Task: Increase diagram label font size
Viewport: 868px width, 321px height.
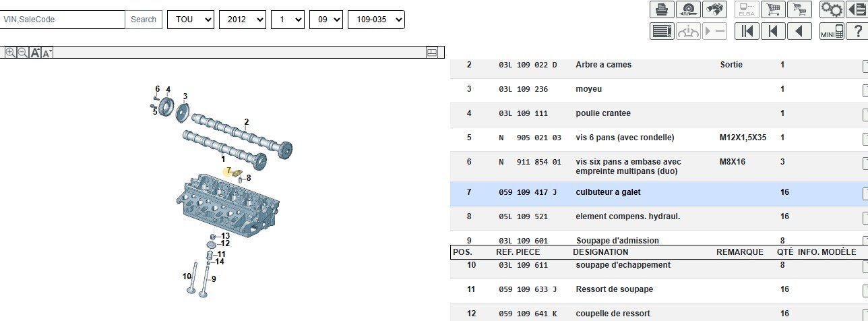Action: 35,53
